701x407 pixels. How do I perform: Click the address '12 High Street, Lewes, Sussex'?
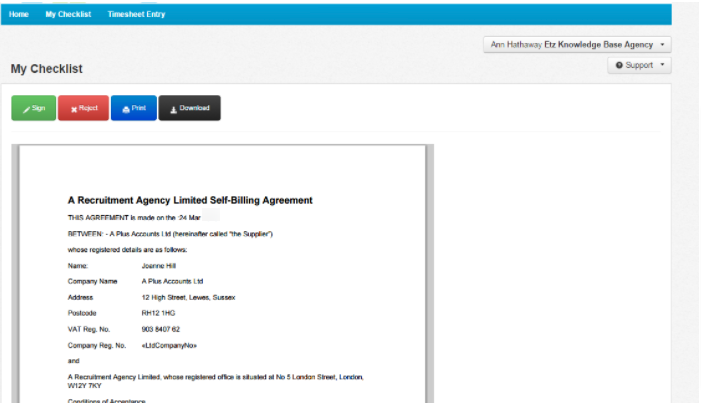188,297
